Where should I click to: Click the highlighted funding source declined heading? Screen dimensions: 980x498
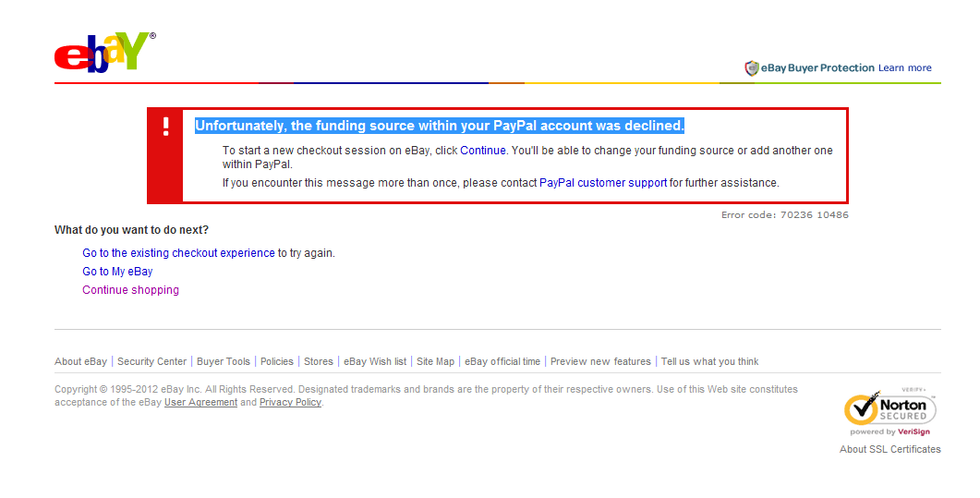tap(440, 126)
